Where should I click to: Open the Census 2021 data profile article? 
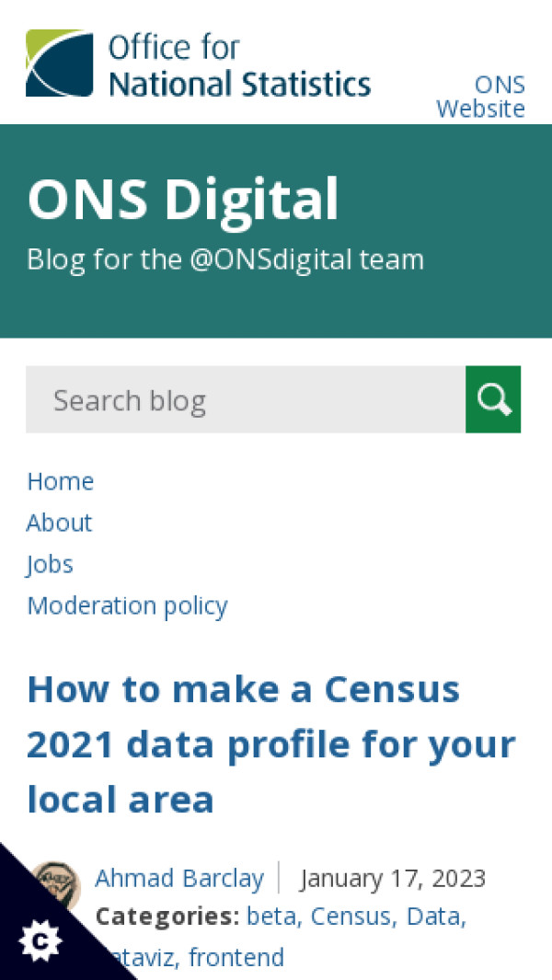[270, 744]
